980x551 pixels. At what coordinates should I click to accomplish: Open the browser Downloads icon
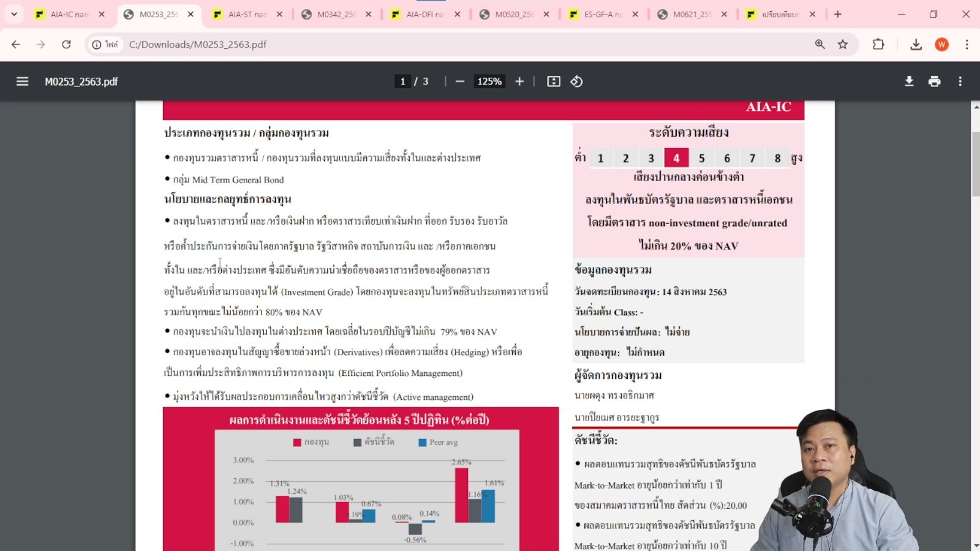[916, 44]
